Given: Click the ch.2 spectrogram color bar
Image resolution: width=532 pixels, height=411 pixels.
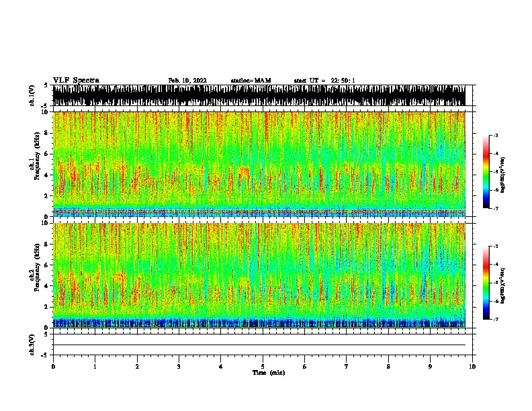Looking at the screenshot, I should (486, 283).
